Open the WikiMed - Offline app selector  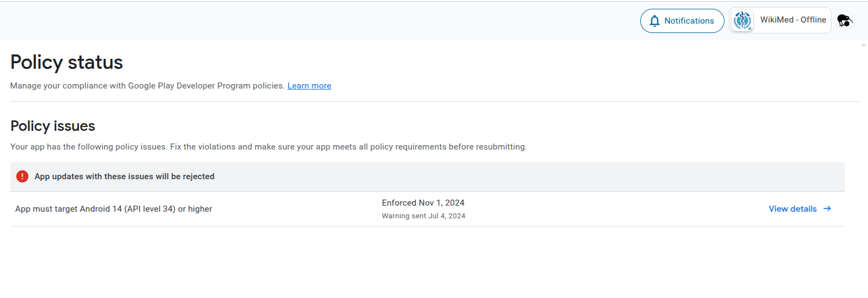coord(793,20)
